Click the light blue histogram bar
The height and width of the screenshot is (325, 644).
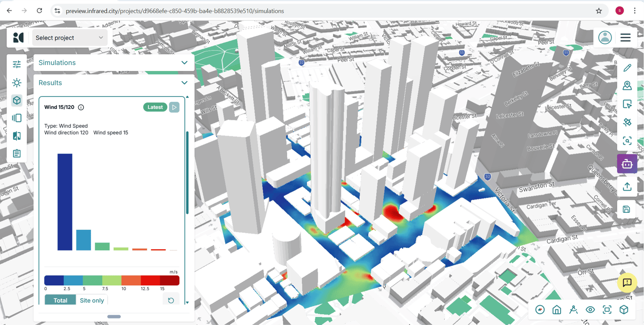[83, 240]
